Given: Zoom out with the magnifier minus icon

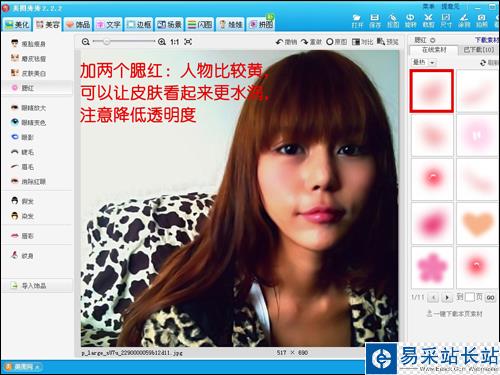Looking at the screenshot, I should (86, 42).
